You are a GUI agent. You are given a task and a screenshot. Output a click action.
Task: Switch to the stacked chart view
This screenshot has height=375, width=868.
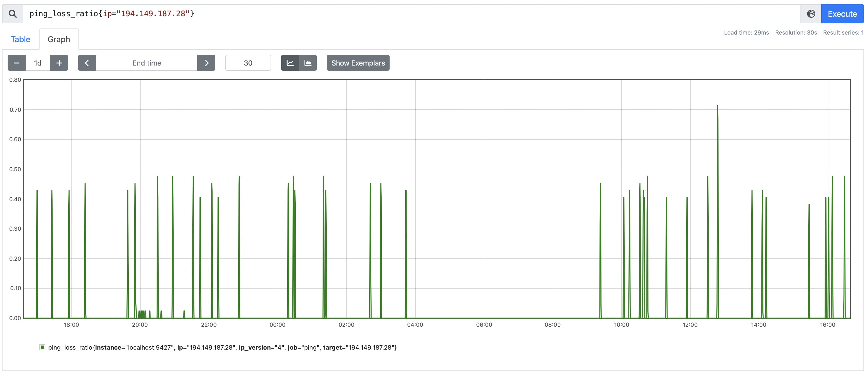[x=308, y=63]
